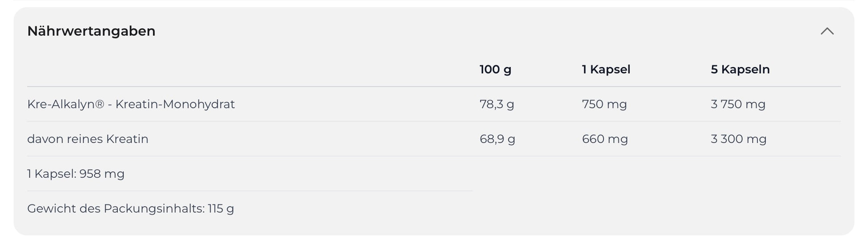Select the 5 Kapseln column header

(740, 70)
